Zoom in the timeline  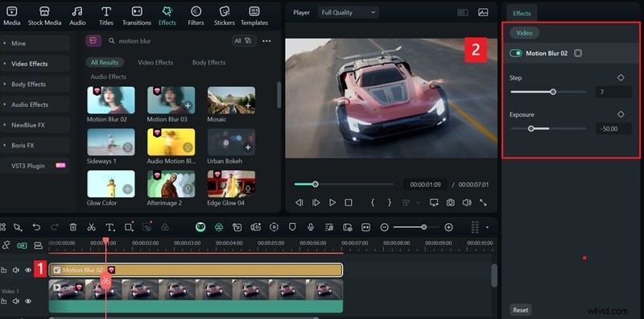click(448, 227)
